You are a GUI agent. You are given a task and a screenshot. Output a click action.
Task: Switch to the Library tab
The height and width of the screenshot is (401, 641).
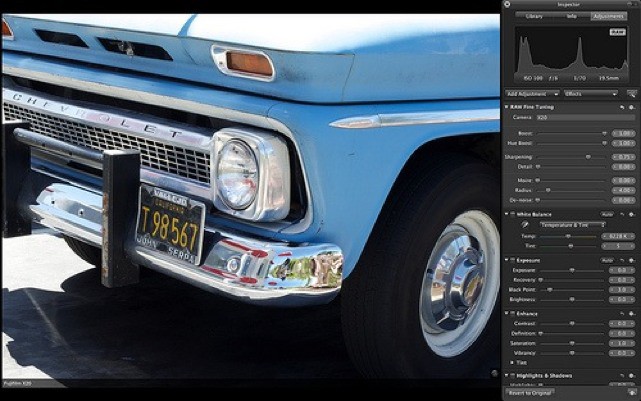[534, 16]
